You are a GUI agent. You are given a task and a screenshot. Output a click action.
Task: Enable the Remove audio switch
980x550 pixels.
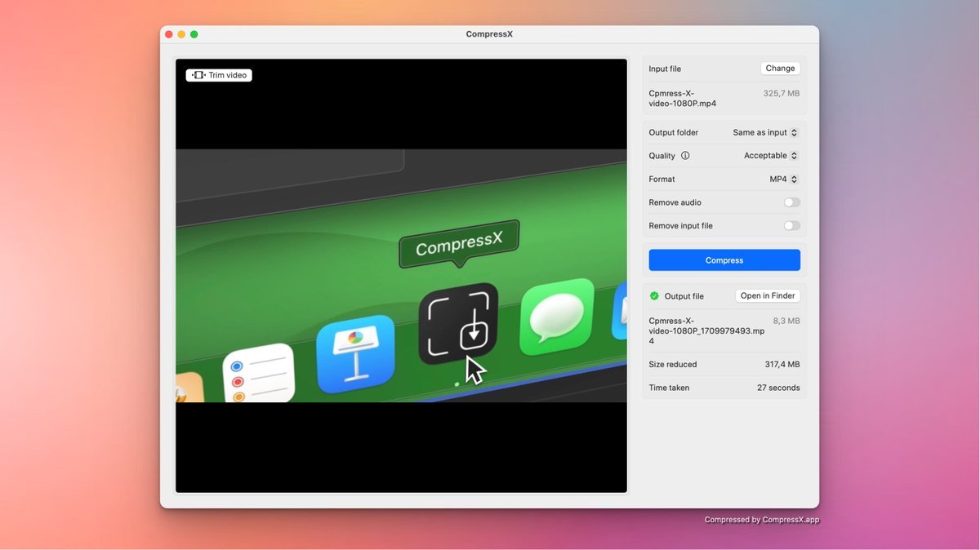point(791,202)
